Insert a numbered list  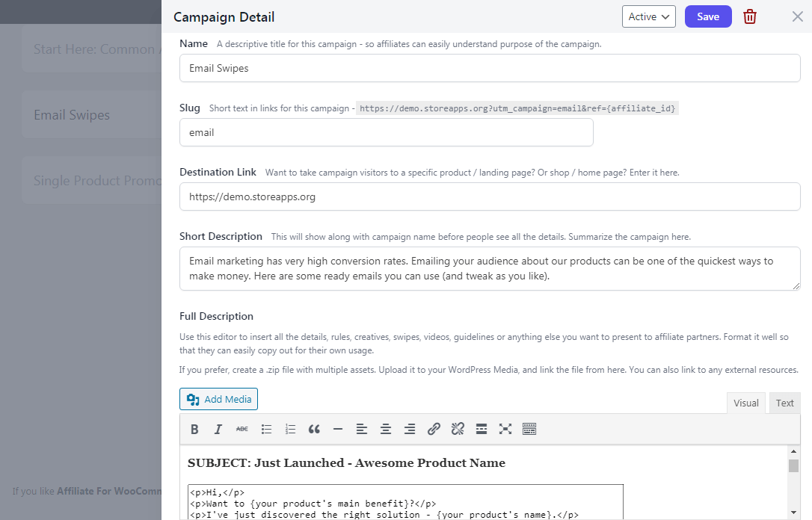coord(290,429)
